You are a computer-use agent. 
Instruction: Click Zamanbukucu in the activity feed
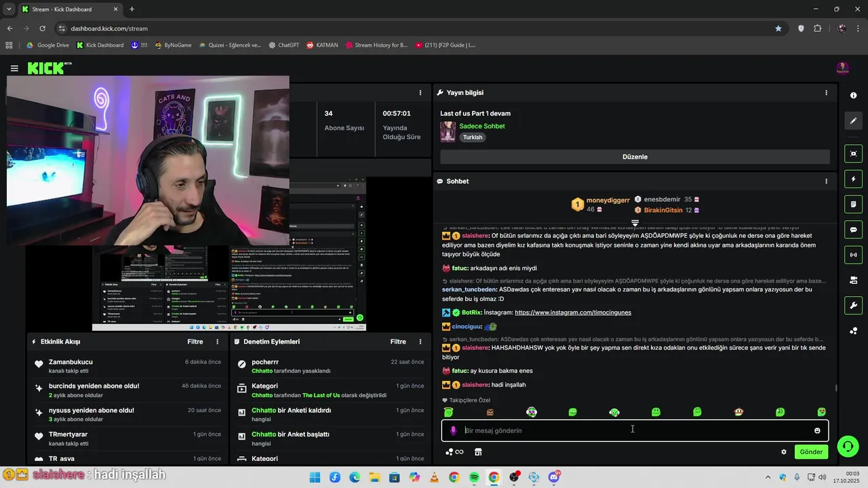point(71,363)
